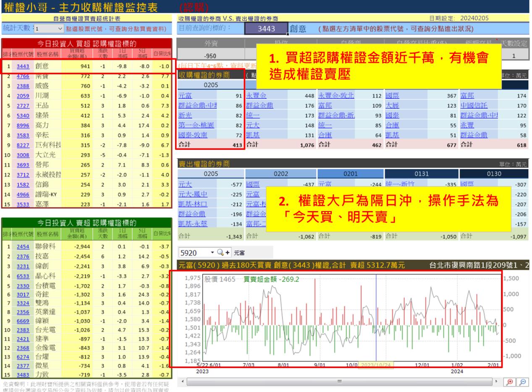Open stock code 8227 巨有科技 link
The height and width of the screenshot is (392, 532).
coord(23,145)
